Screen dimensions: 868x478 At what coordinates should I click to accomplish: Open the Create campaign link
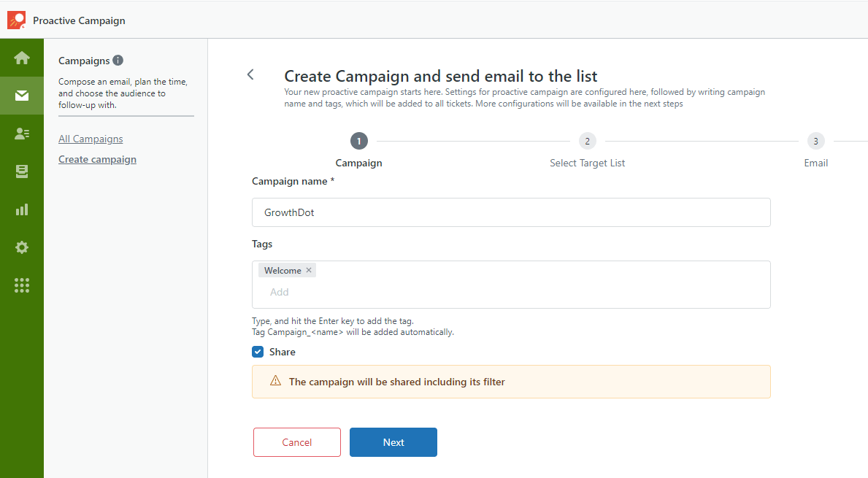(x=97, y=159)
